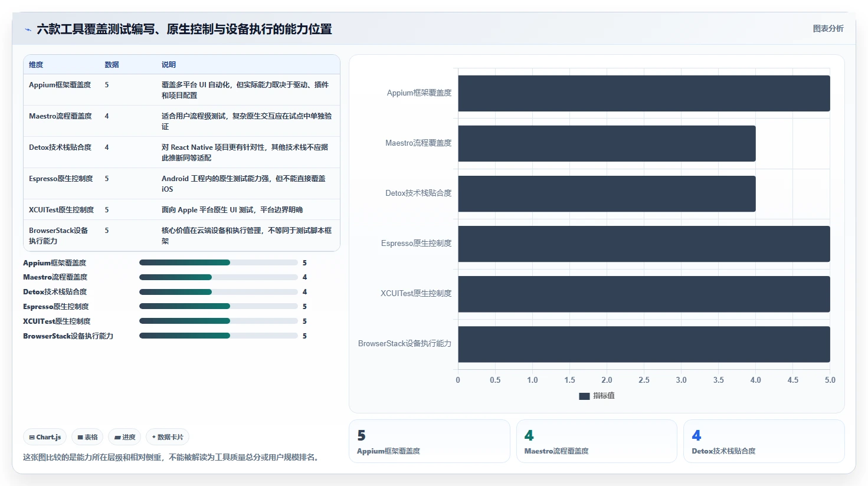Click Maestro流程覆盖度 table row name
Viewport: 868px width, 486px height.
point(60,116)
